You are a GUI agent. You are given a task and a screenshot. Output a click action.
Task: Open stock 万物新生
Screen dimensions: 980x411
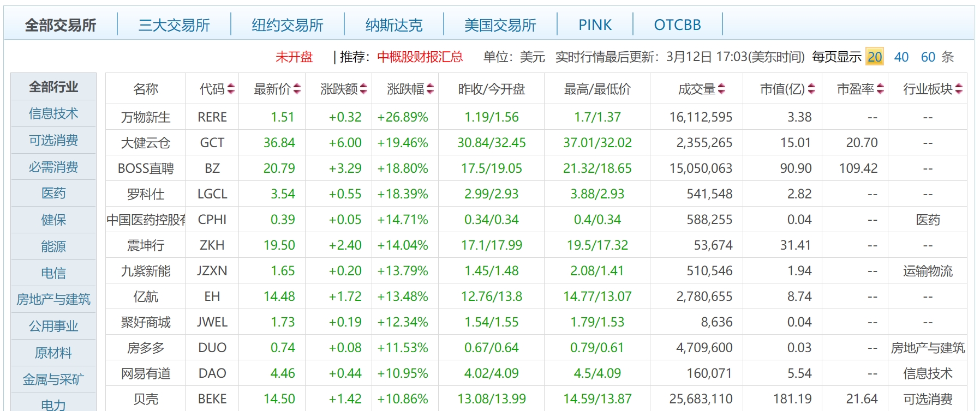tap(146, 117)
